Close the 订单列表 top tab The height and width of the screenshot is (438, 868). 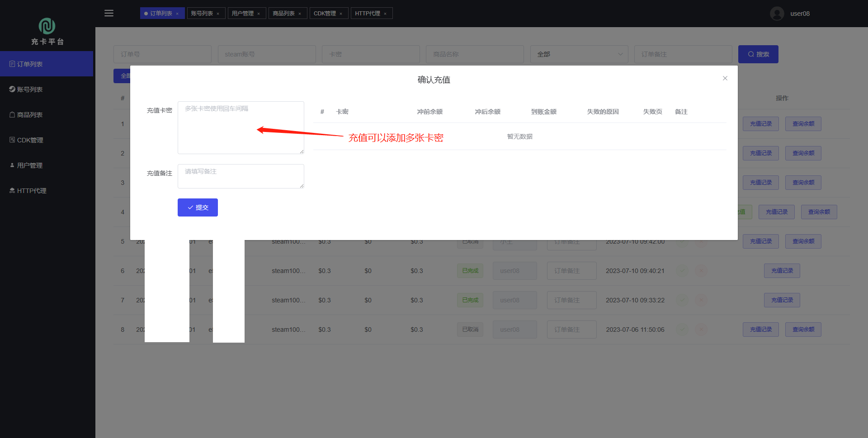point(177,14)
